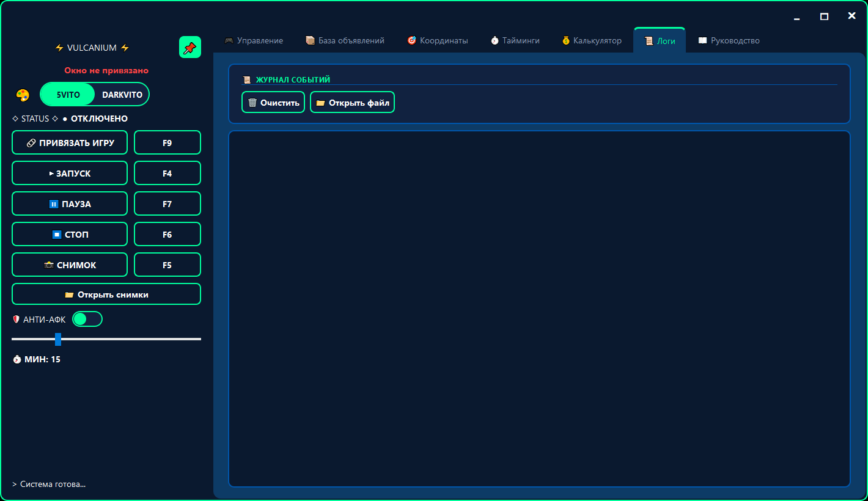Image resolution: width=868 pixels, height=501 pixels.
Task: Click the anti-AFK minutes slider handle
Action: click(x=58, y=339)
